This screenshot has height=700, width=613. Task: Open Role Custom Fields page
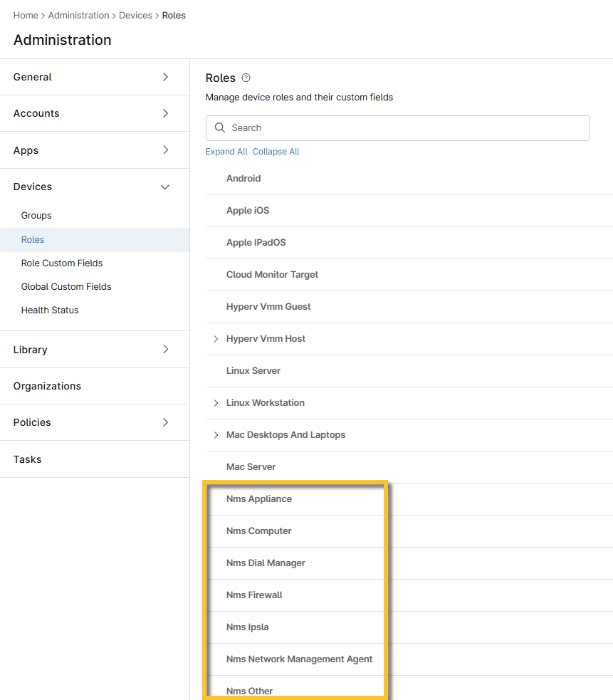coord(62,263)
